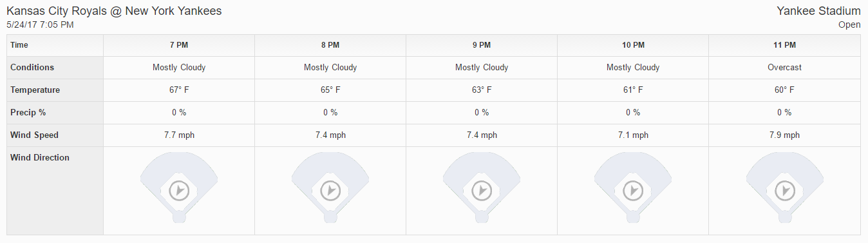Click the 9 PM column header
Screen dimensions: 868x243
482,45
